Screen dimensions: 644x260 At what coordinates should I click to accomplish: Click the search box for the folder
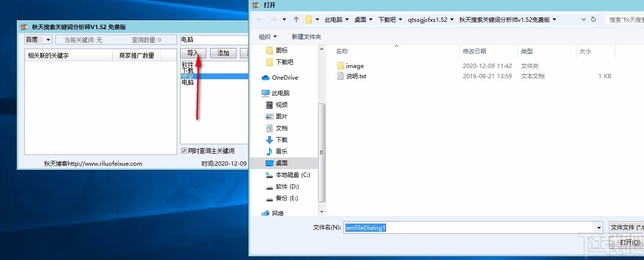(x=624, y=19)
